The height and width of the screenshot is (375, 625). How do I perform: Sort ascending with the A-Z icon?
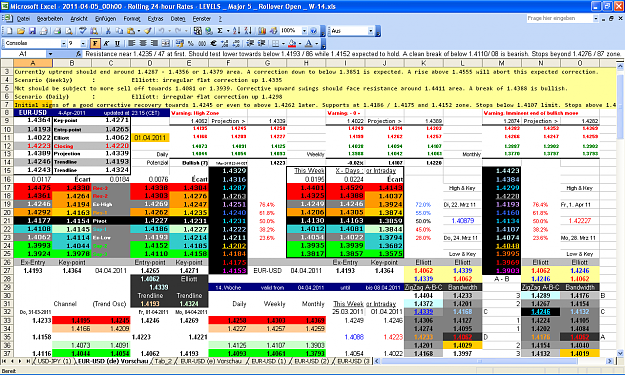pos(236,31)
